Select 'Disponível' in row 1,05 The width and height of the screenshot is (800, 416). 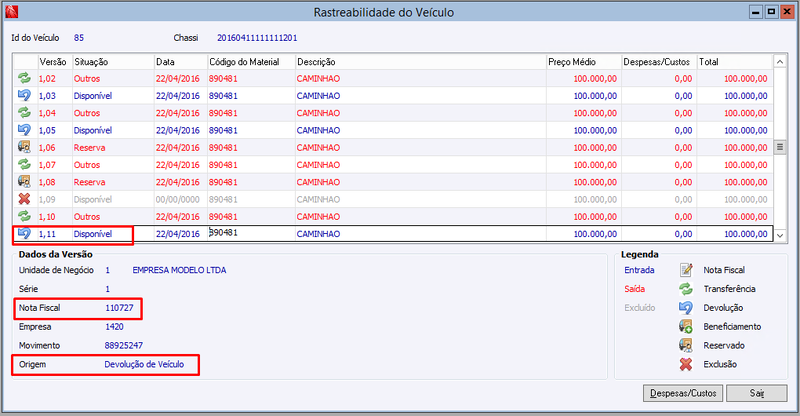coord(92,131)
